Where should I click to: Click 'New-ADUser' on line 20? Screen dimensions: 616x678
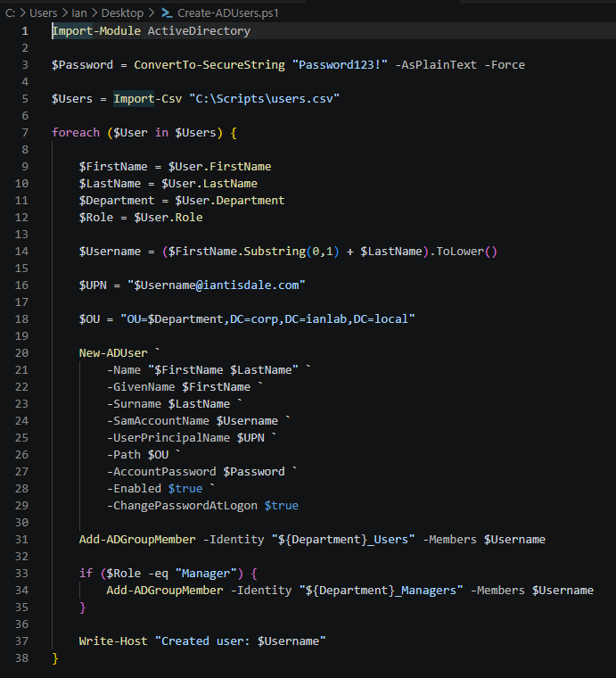pos(113,353)
